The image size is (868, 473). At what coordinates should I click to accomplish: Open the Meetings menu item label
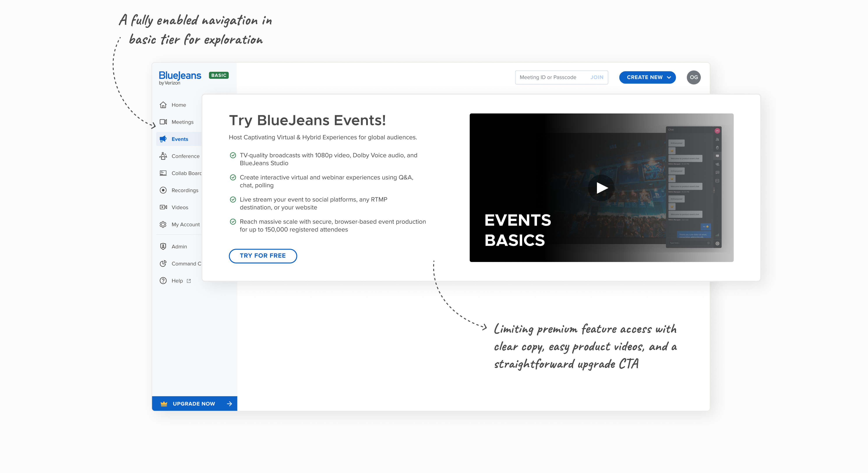click(182, 122)
